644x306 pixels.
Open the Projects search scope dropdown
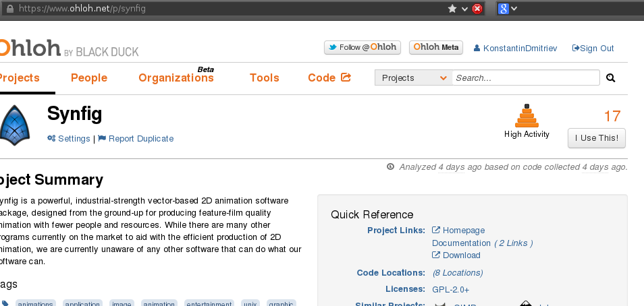click(414, 78)
